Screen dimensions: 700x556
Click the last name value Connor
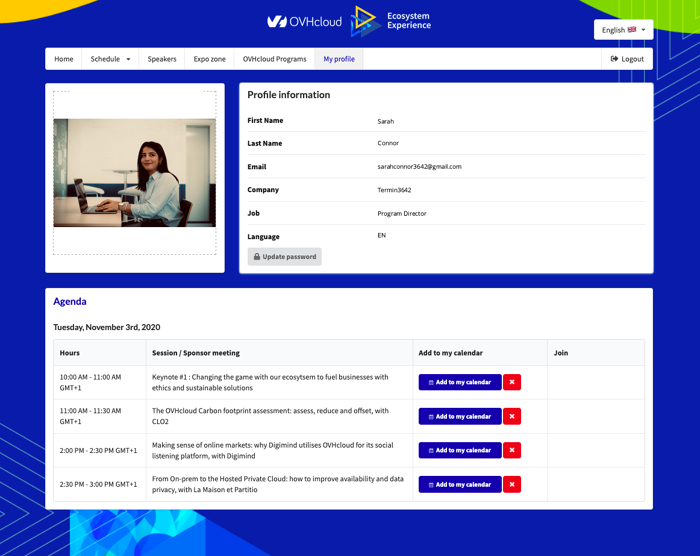[388, 143]
